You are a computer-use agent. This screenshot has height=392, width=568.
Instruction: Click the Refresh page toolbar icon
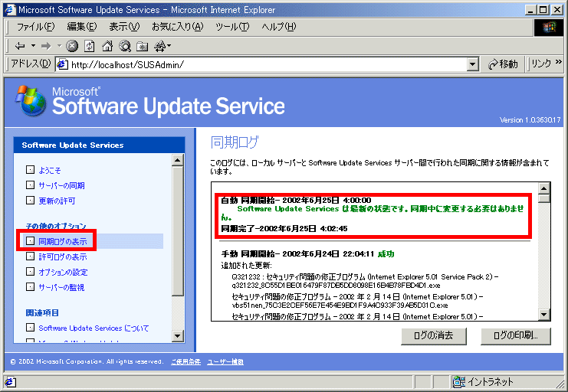click(89, 46)
